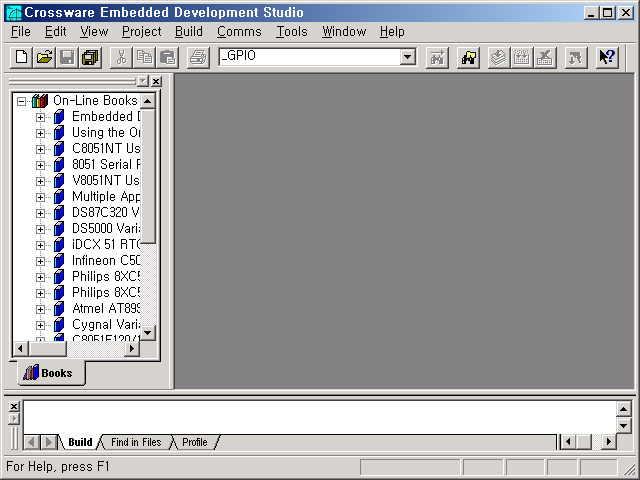640x480 pixels.
Task: Click books tree horizontal scroll left arrow
Action: [x=21, y=349]
